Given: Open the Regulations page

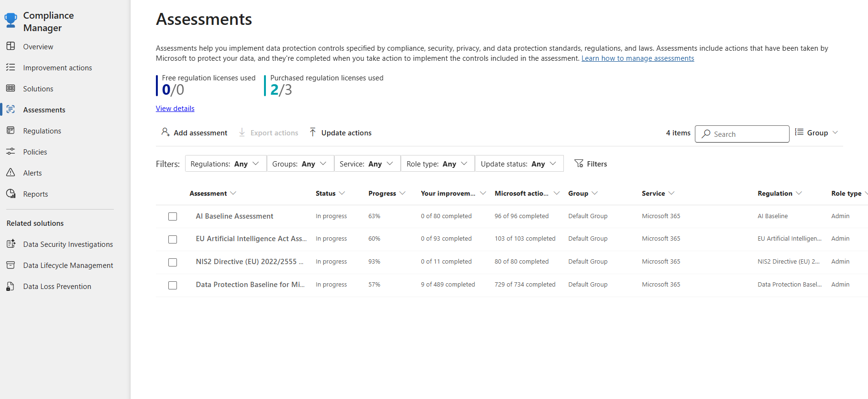Looking at the screenshot, I should [42, 131].
